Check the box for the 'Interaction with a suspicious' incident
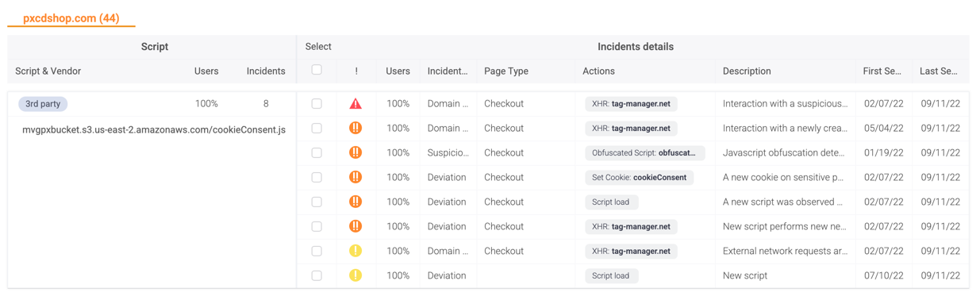 [317, 103]
